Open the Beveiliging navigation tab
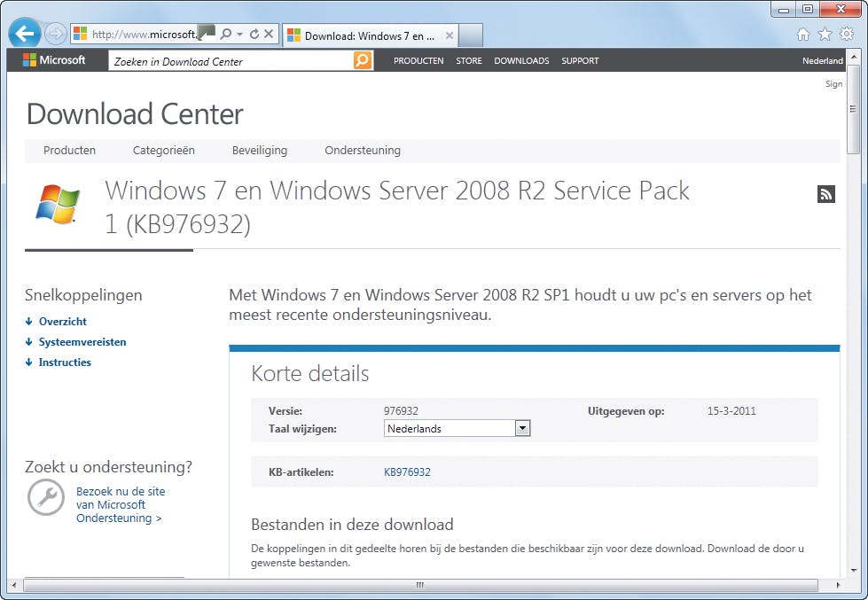868x600 pixels. 260,151
